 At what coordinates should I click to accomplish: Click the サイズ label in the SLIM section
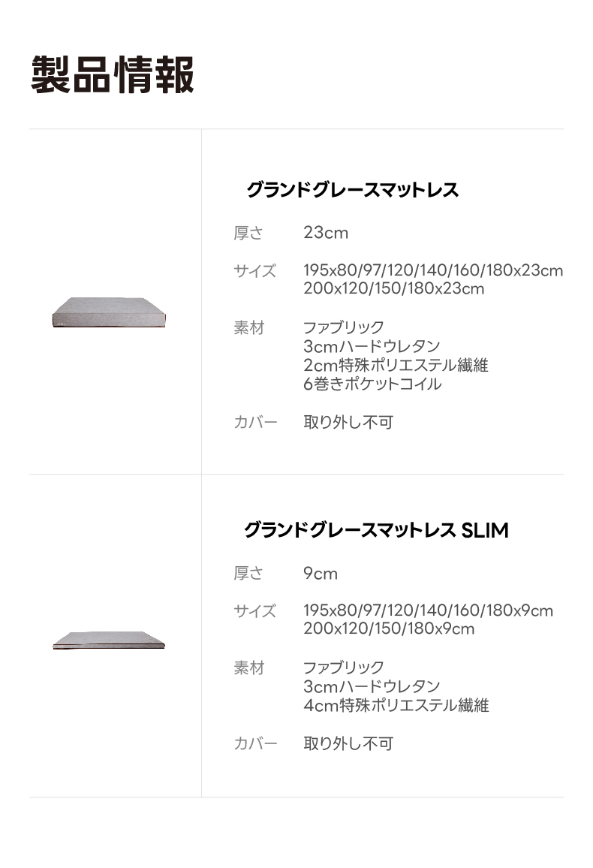click(254, 611)
